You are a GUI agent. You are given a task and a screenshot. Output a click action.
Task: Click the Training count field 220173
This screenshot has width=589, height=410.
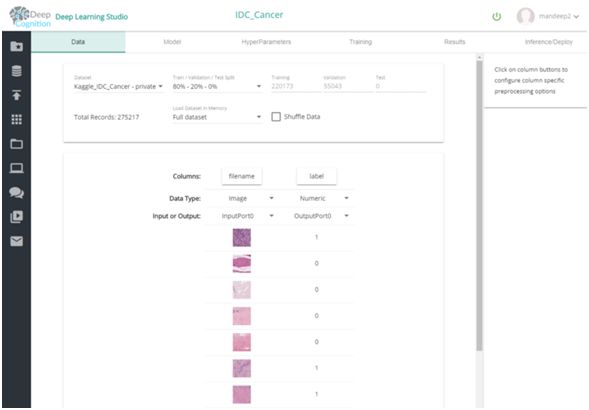tap(295, 86)
